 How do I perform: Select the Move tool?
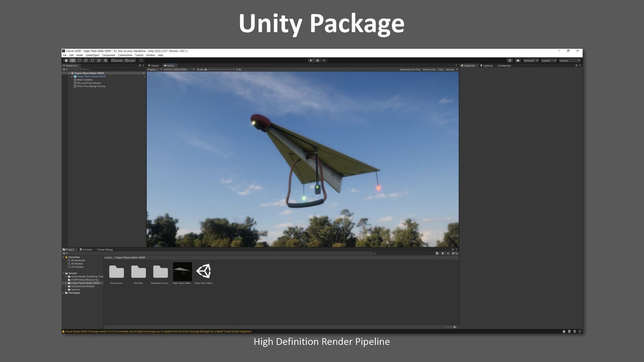73,61
